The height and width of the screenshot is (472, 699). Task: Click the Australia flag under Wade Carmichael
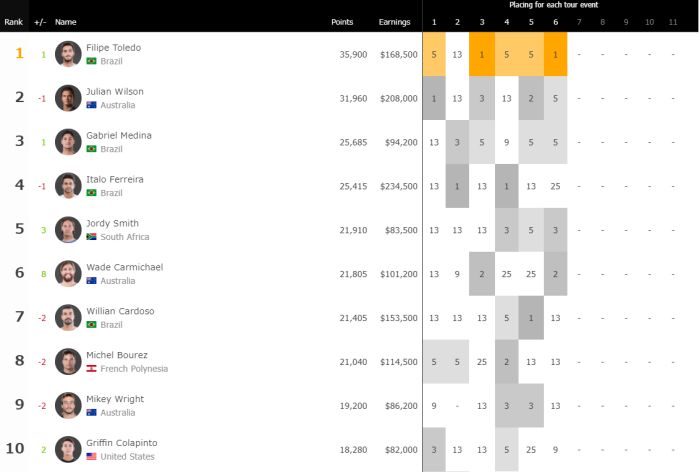[92, 281]
